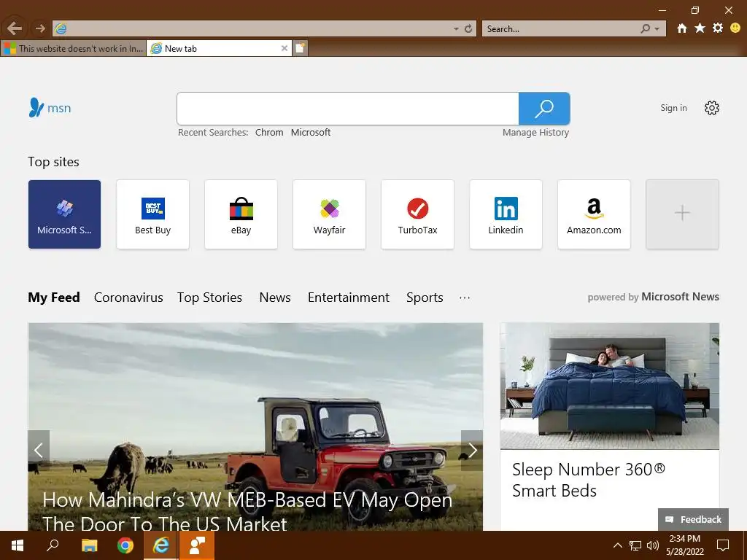Open the Microsoft S... top site tile

(x=64, y=214)
